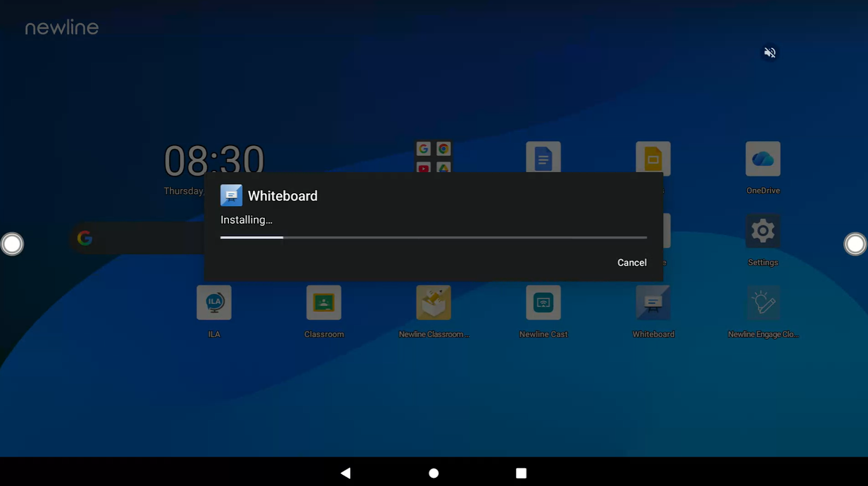Image resolution: width=868 pixels, height=486 pixels.
Task: Tap the Thursday date text
Action: point(183,191)
